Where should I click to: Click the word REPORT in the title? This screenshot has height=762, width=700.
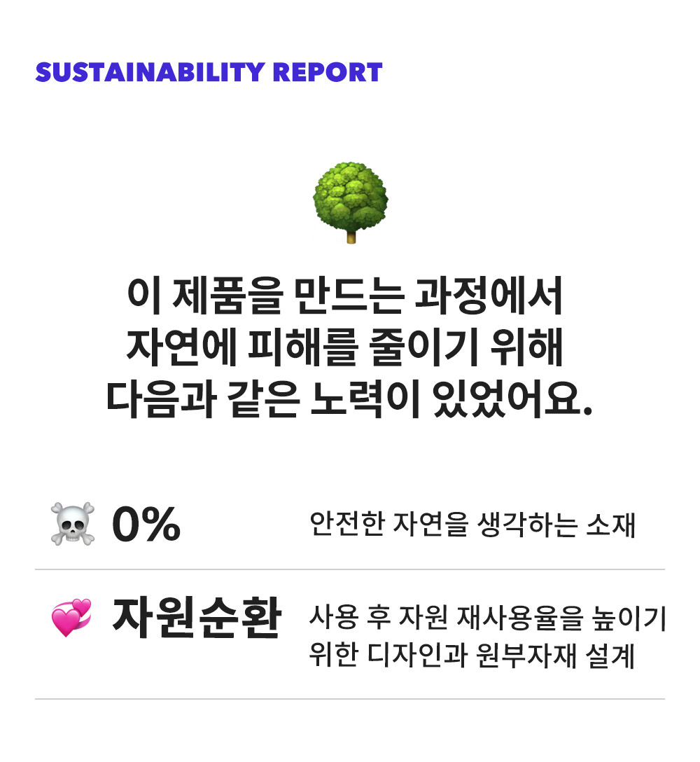[x=328, y=72]
